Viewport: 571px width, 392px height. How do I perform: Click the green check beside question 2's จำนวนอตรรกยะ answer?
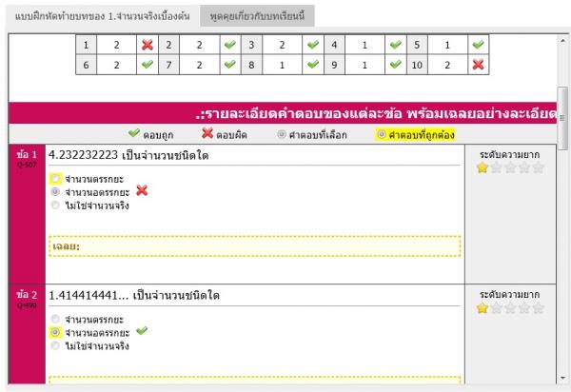click(142, 331)
